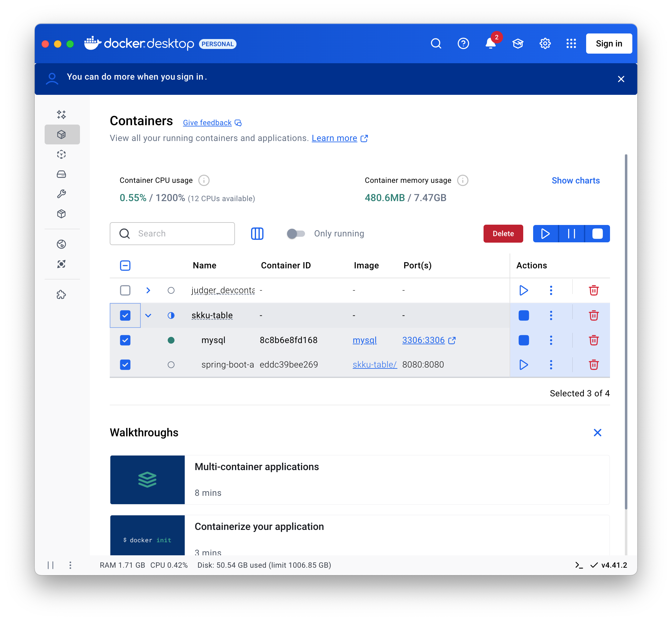Image resolution: width=672 pixels, height=621 pixels.
Task: Collapse the skku-table group chevron
Action: [148, 315]
